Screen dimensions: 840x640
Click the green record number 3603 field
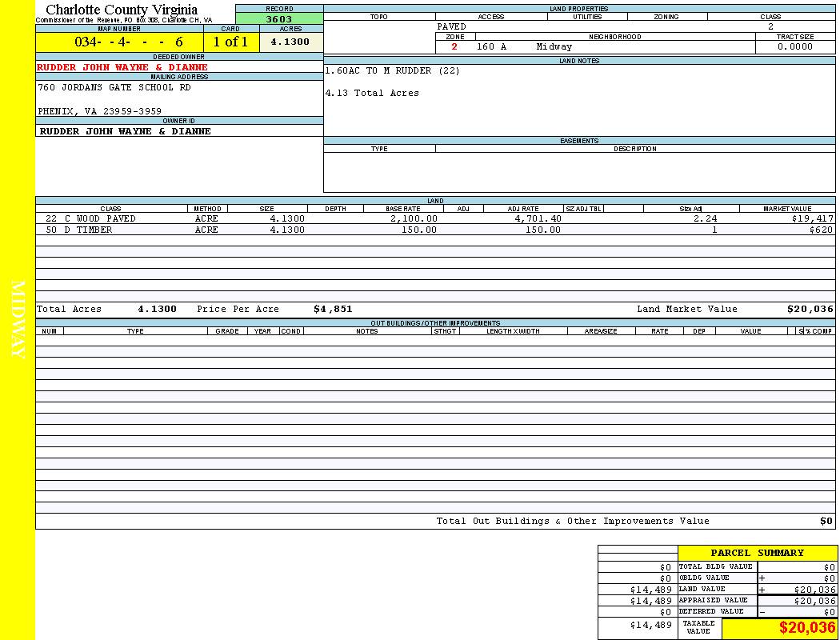coord(279,19)
